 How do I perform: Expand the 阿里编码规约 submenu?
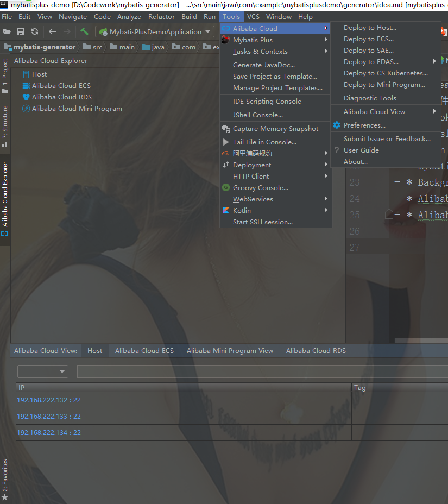[275, 153]
